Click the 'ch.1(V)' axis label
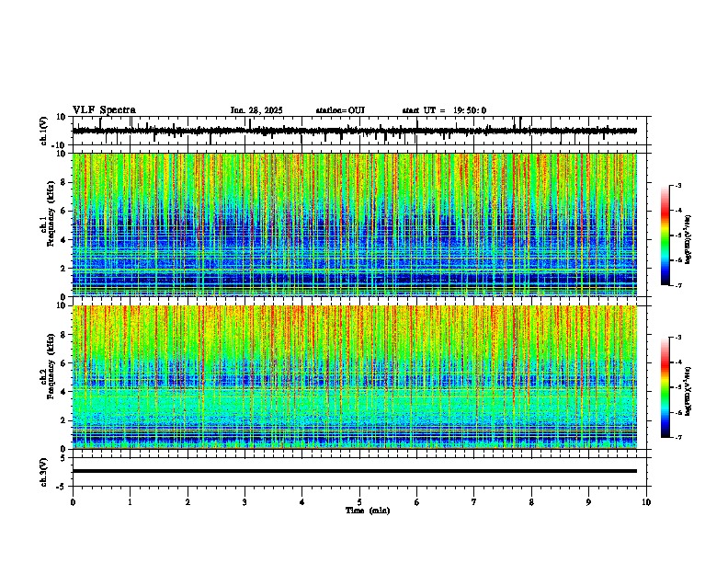Screen dimensions: 728x563 coord(44,131)
